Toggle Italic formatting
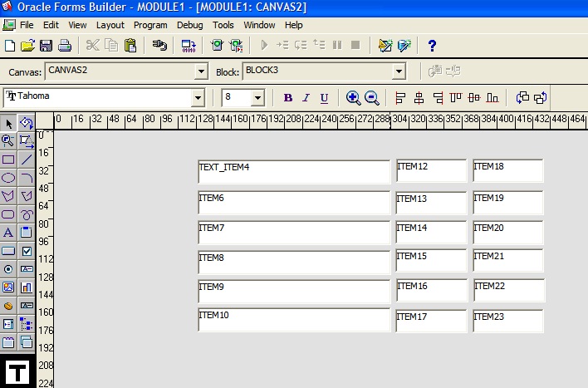 pos(306,98)
